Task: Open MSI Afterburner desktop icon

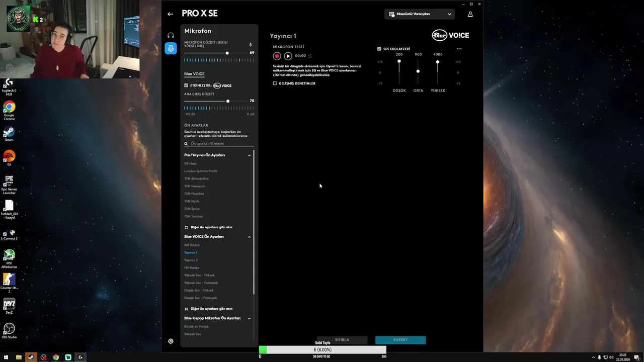Action: (x=9, y=259)
